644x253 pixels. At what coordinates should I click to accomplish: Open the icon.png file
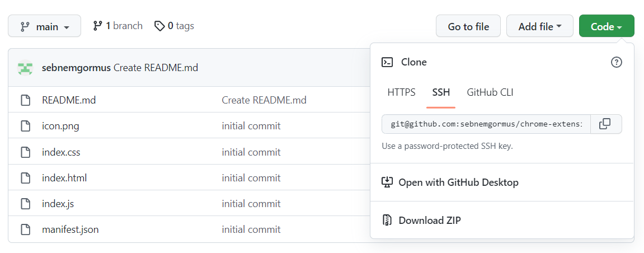(60, 126)
